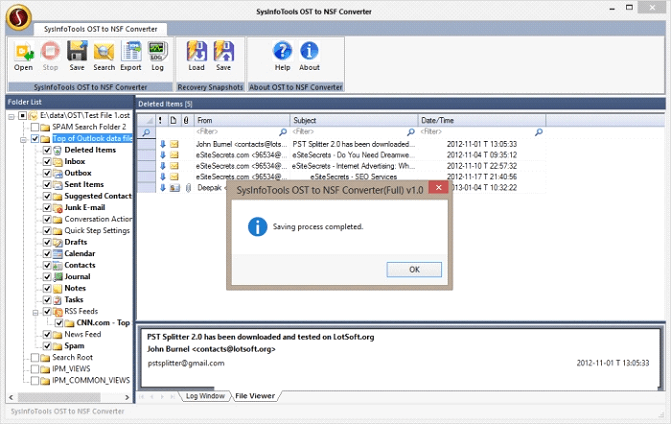Close the Saving process completed dialog
This screenshot has height=424, width=671.
tap(438, 188)
